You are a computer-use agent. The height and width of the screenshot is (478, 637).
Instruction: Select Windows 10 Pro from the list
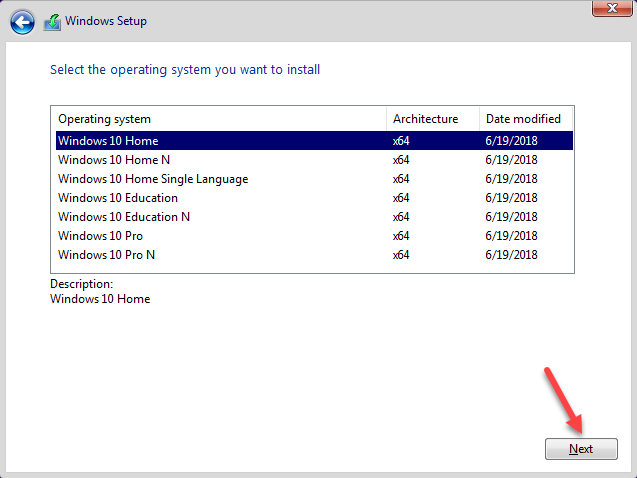pos(100,236)
